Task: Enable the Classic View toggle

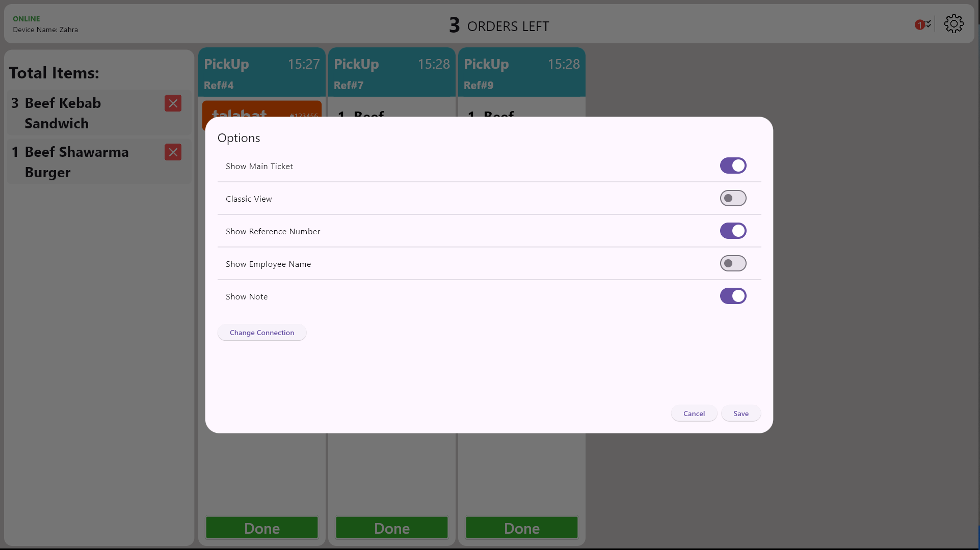Action: (x=733, y=198)
